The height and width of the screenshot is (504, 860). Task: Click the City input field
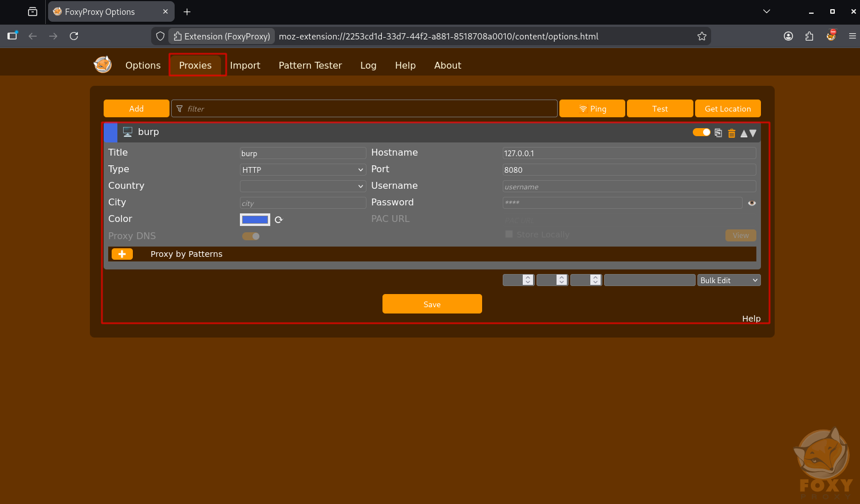(303, 203)
